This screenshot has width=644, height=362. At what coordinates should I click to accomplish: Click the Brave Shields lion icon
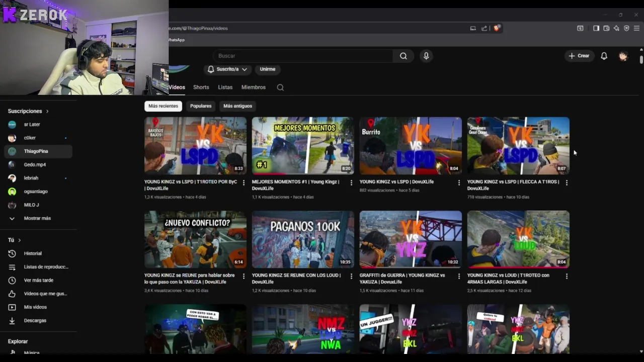[497, 28]
